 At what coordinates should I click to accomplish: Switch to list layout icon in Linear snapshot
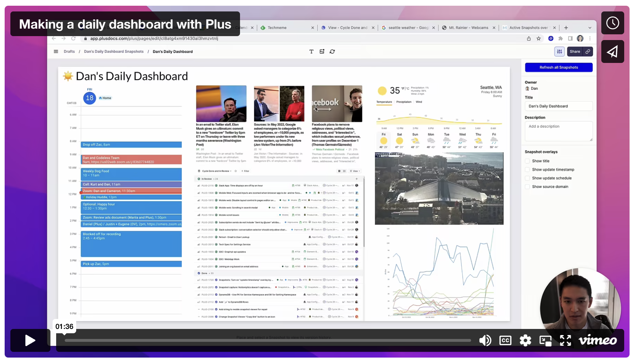tap(339, 171)
